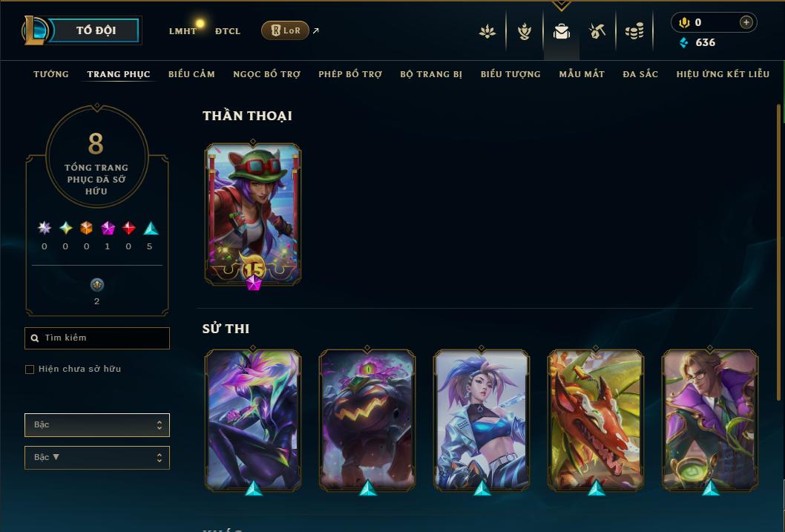Switch to ĐTCL game mode
The width and height of the screenshot is (785, 532).
point(228,31)
